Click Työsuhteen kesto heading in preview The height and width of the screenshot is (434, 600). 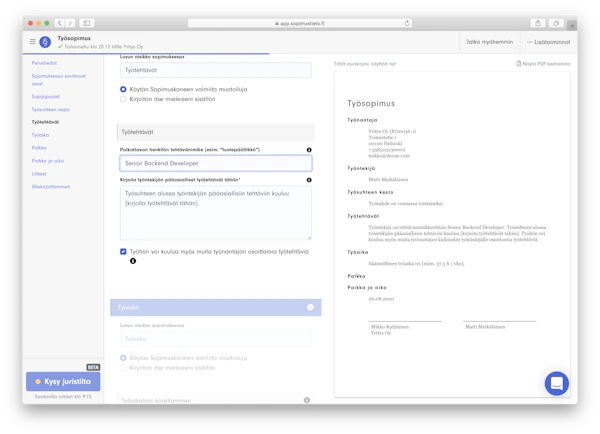370,192
